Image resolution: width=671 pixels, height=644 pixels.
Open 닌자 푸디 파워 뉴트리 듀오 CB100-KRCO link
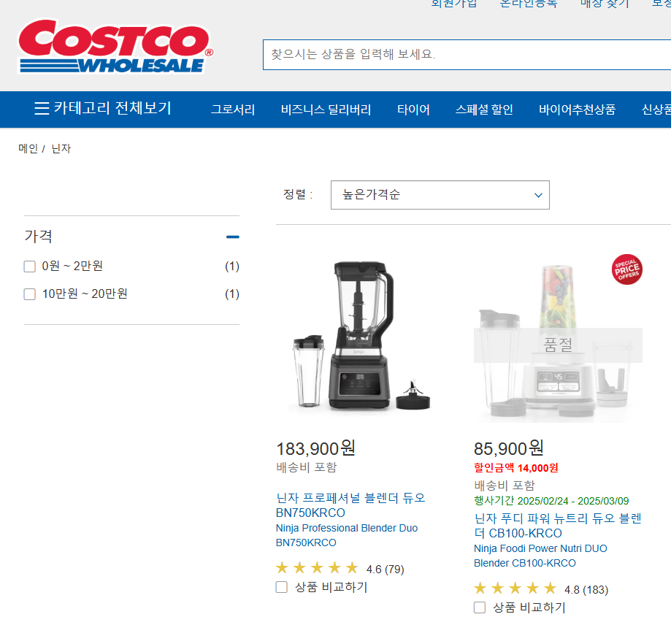click(558, 526)
